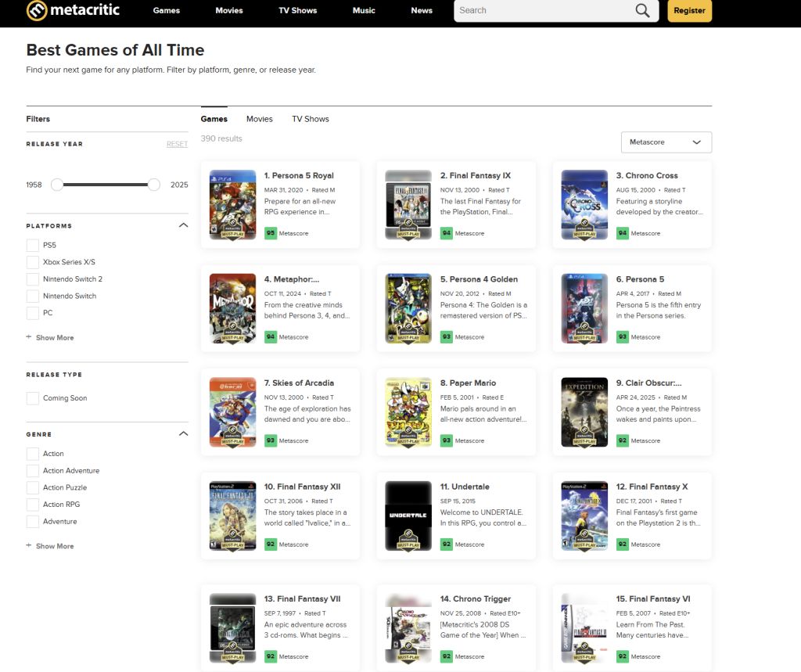Click the release year slider track

point(106,185)
